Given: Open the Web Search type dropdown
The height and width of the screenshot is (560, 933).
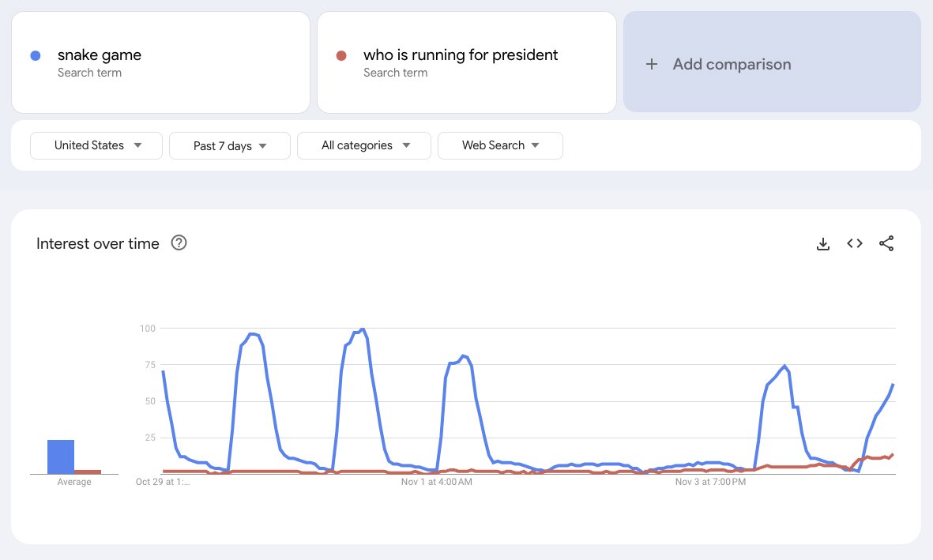Looking at the screenshot, I should 500,146.
